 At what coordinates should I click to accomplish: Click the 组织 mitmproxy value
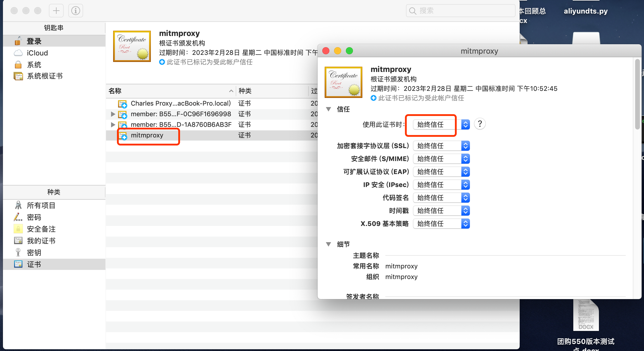(401, 277)
